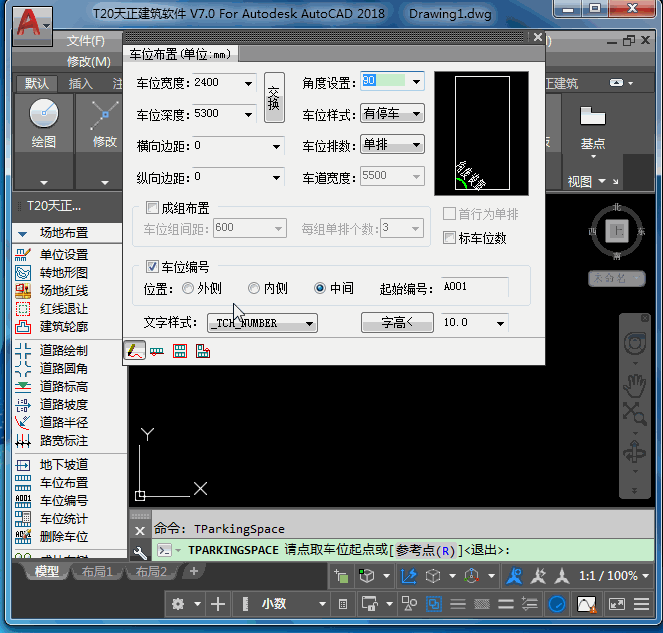The width and height of the screenshot is (663, 633).
Task: Click the 字高< button
Action: click(x=397, y=323)
